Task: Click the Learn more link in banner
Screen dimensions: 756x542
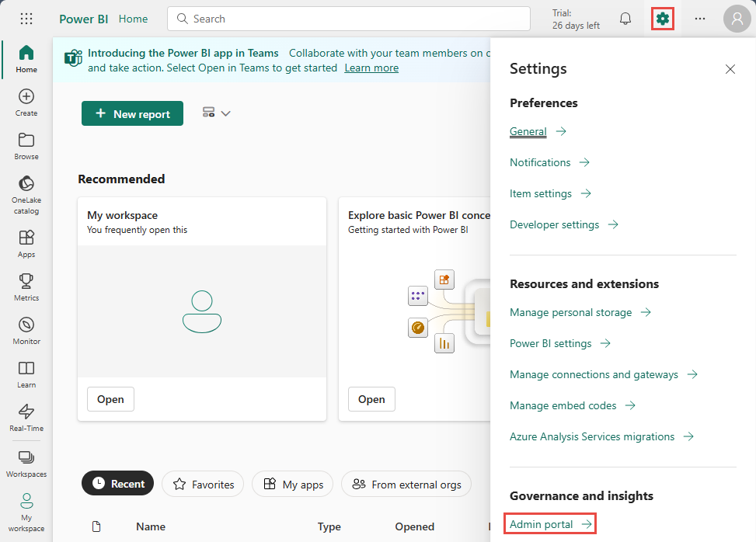Action: coord(371,68)
